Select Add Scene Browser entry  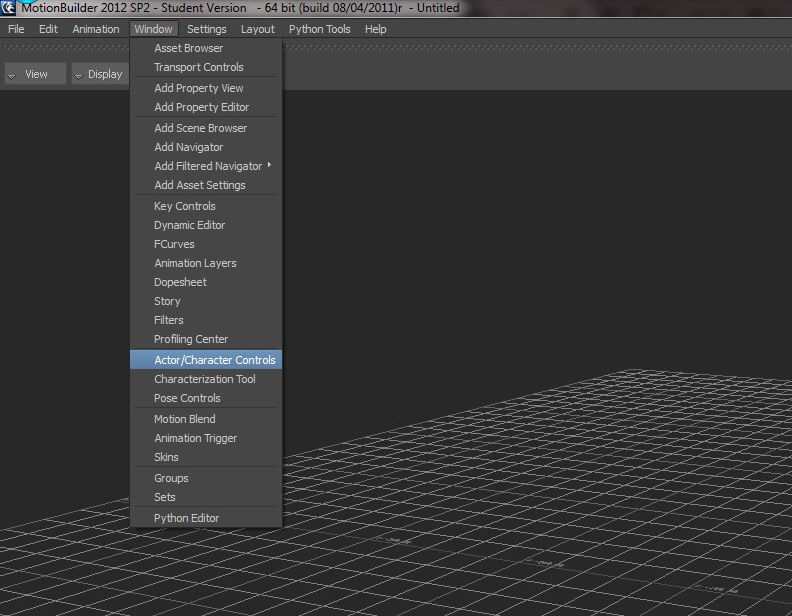(x=206, y=128)
